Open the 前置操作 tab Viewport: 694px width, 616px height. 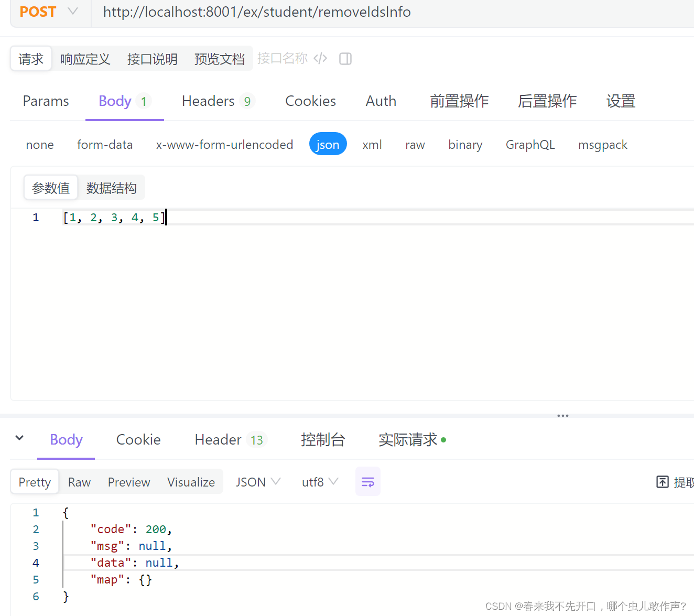coord(460,101)
